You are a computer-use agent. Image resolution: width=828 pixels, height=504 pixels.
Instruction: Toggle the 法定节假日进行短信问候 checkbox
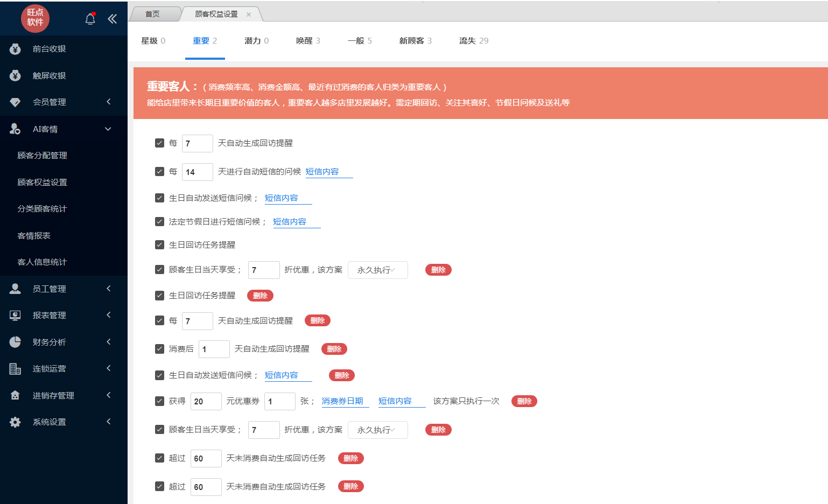[159, 221]
